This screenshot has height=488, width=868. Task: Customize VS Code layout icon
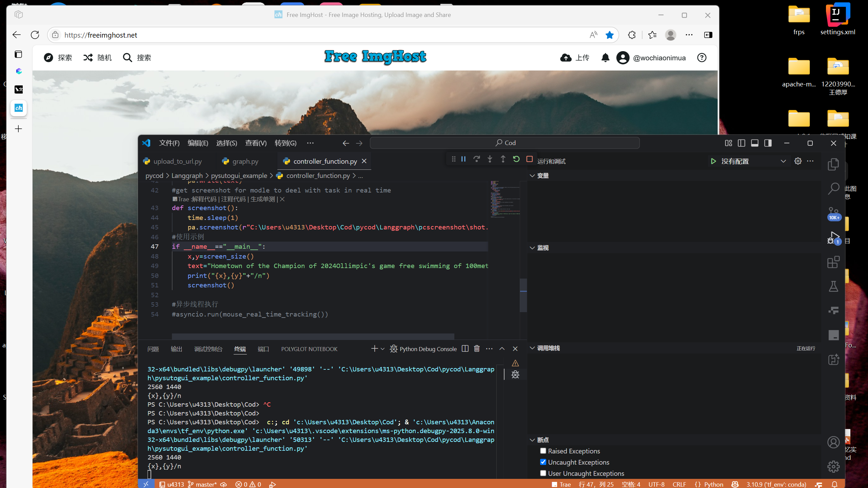pos(728,143)
